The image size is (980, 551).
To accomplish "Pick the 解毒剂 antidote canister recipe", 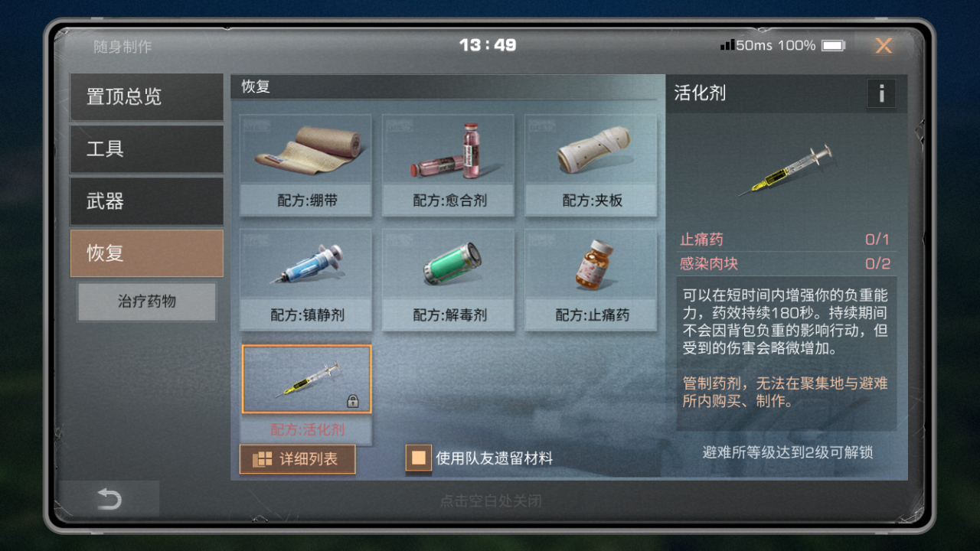I will click(449, 280).
